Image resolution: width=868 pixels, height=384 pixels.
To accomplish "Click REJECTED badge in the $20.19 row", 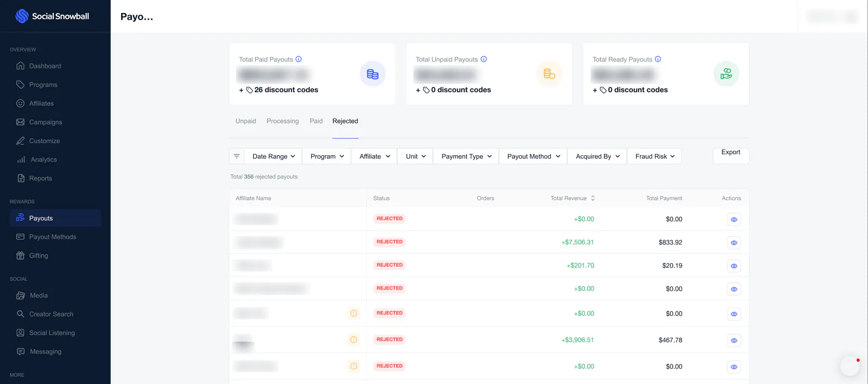I will click(390, 265).
